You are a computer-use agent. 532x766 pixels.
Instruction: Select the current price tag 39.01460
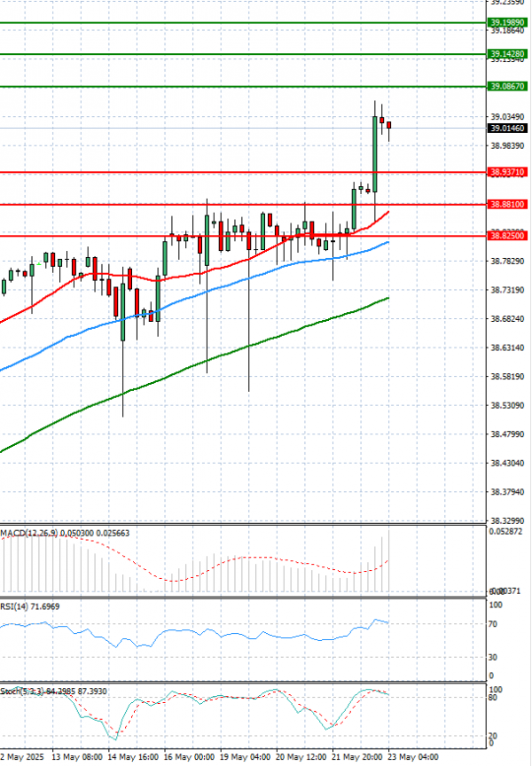(x=507, y=129)
